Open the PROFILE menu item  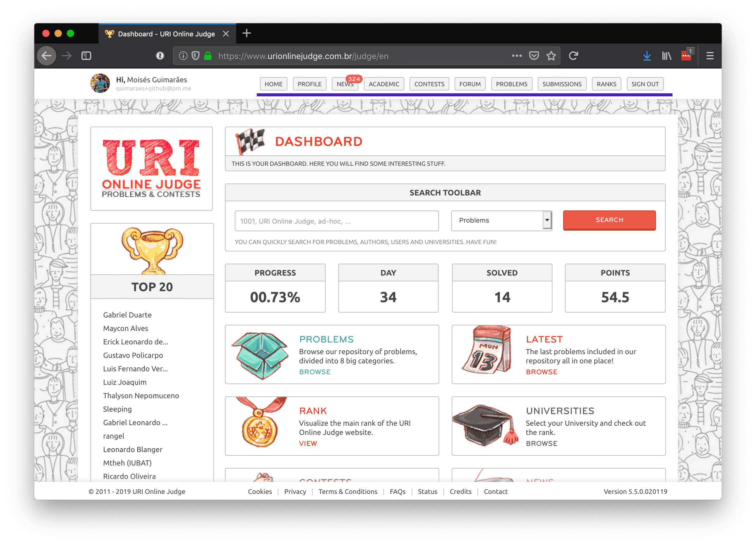(309, 84)
